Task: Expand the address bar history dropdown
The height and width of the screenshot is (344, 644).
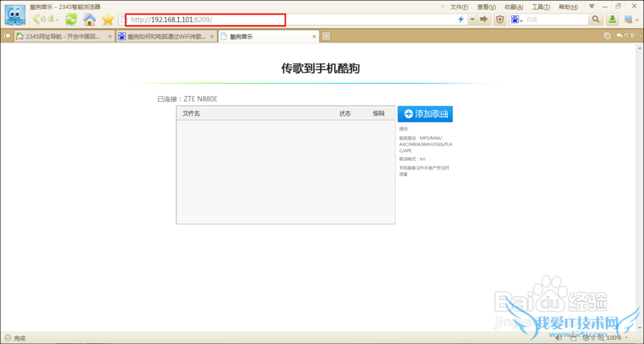Action: (472, 19)
